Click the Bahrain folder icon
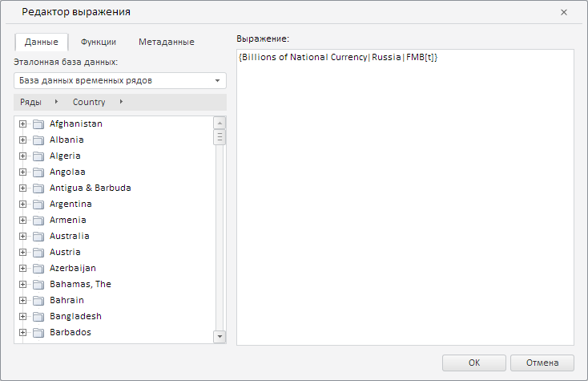This screenshot has width=588, height=381. click(38, 301)
